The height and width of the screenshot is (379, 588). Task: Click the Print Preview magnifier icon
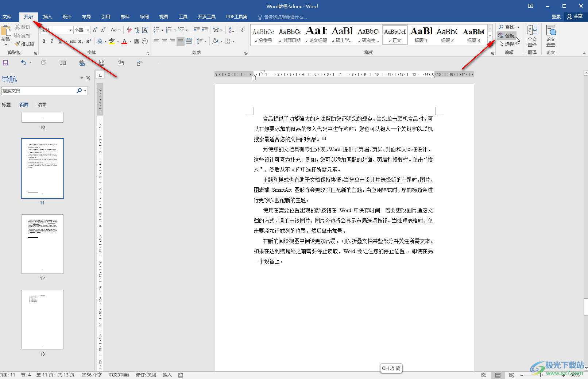tap(101, 63)
